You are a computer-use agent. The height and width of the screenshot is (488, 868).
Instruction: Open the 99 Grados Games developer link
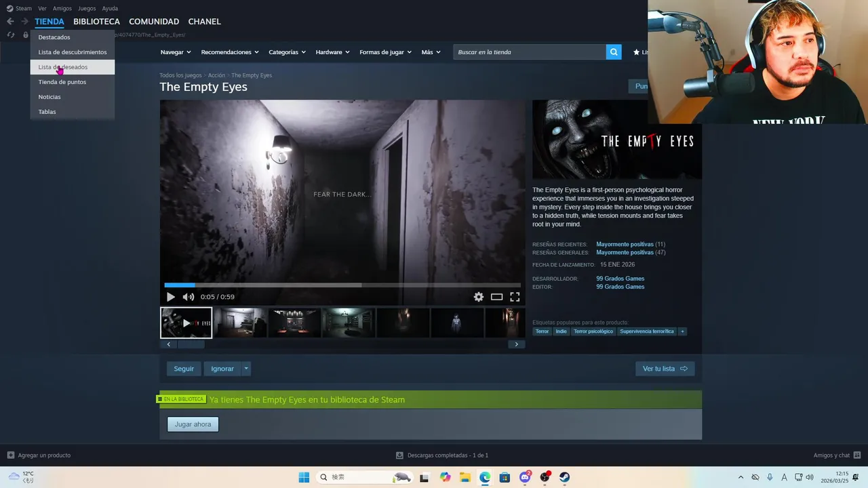(x=620, y=279)
